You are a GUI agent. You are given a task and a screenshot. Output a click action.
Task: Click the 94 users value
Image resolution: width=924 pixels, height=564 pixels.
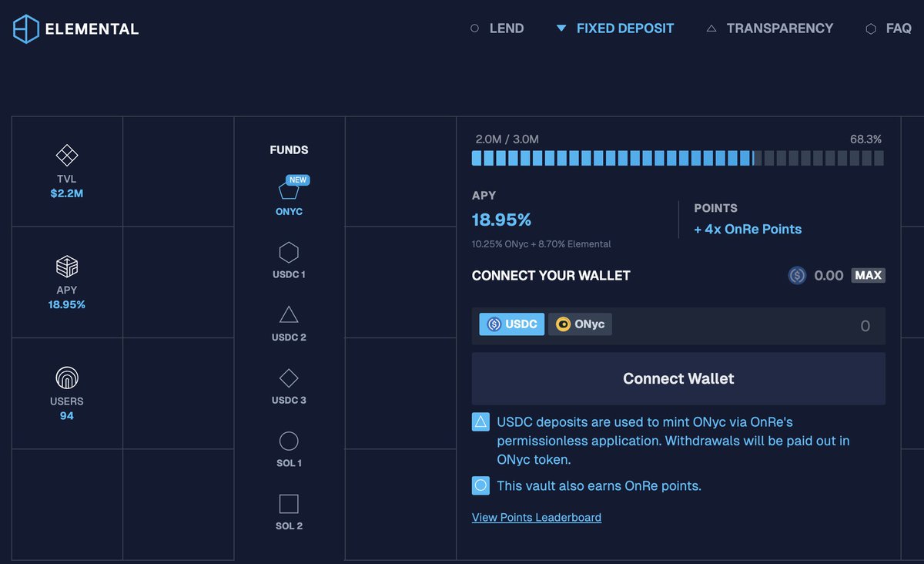point(67,415)
